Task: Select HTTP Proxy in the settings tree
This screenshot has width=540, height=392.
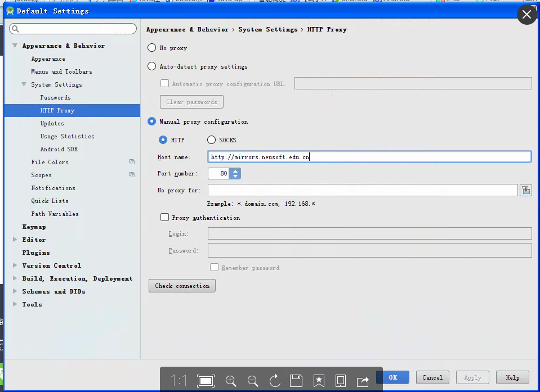Action: coord(72,110)
